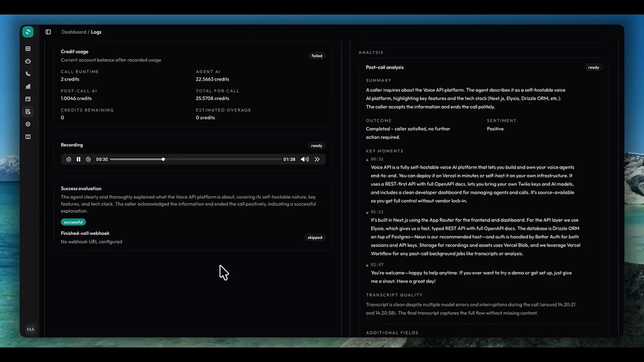Click the ADDITIONAL FIELDS label

[392, 333]
